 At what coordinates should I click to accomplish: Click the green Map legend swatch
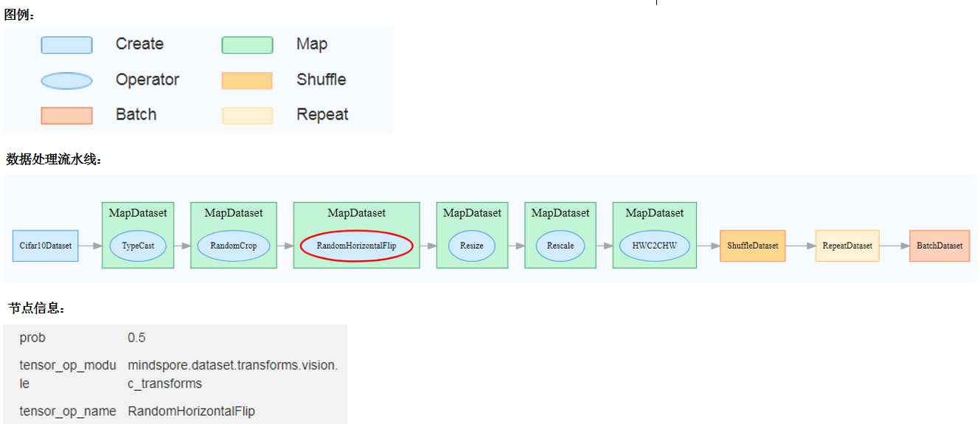[x=247, y=45]
